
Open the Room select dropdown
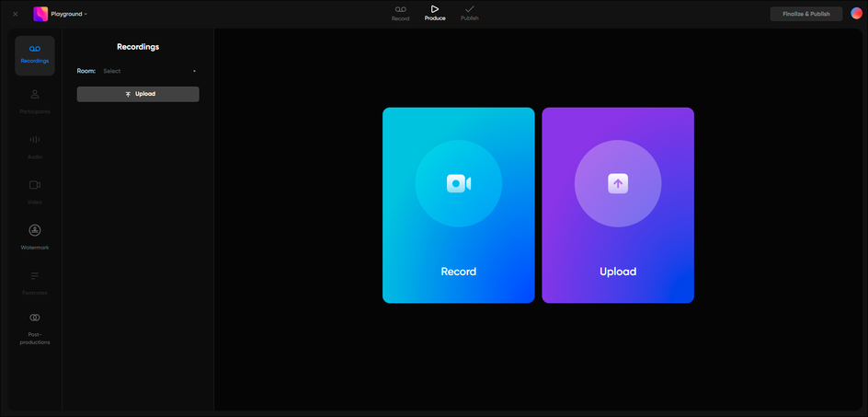pos(150,71)
